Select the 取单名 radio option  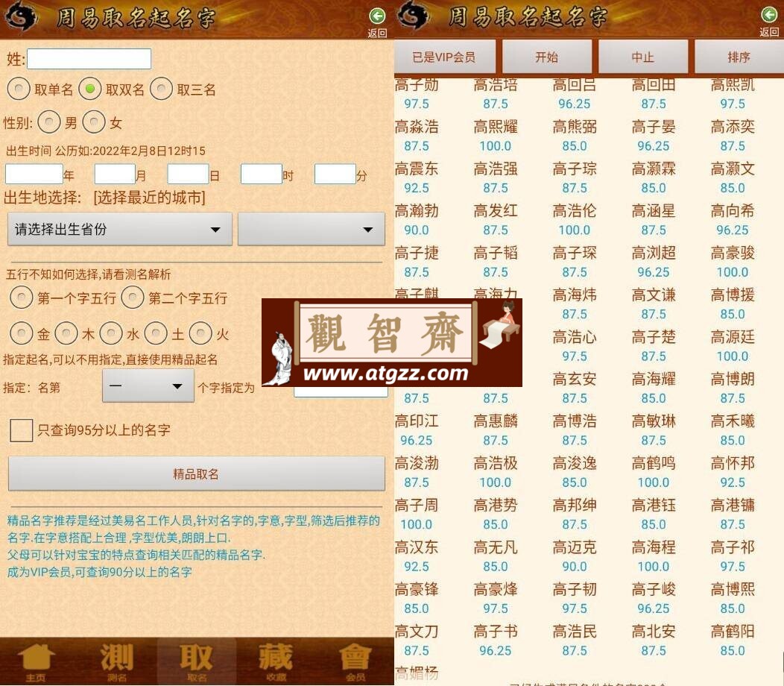pyautogui.click(x=19, y=89)
